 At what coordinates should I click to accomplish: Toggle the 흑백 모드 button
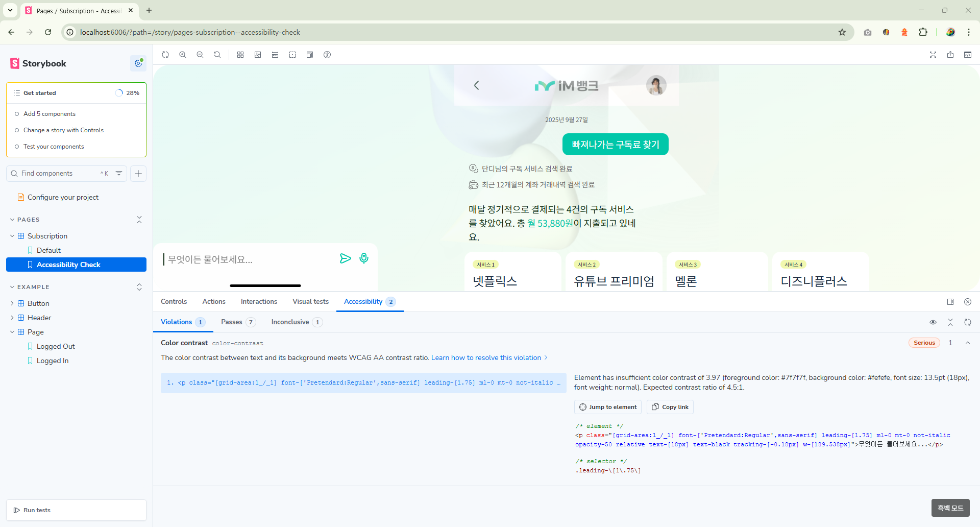[950, 508]
